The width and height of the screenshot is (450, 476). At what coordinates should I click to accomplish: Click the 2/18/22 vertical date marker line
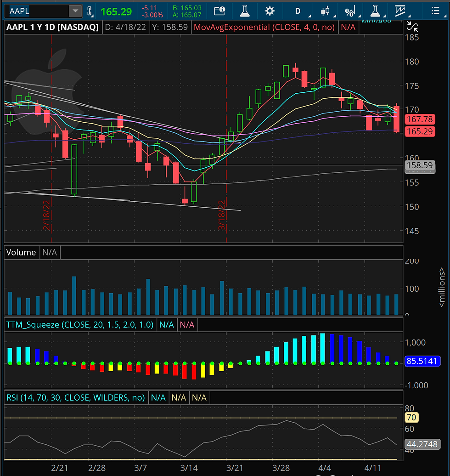(x=51, y=138)
